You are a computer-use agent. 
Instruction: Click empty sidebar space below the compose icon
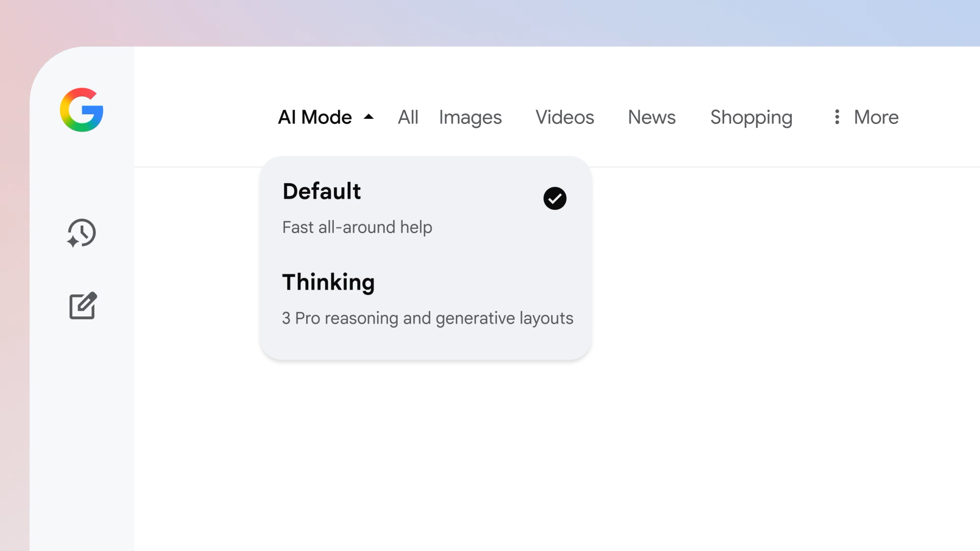[82, 434]
